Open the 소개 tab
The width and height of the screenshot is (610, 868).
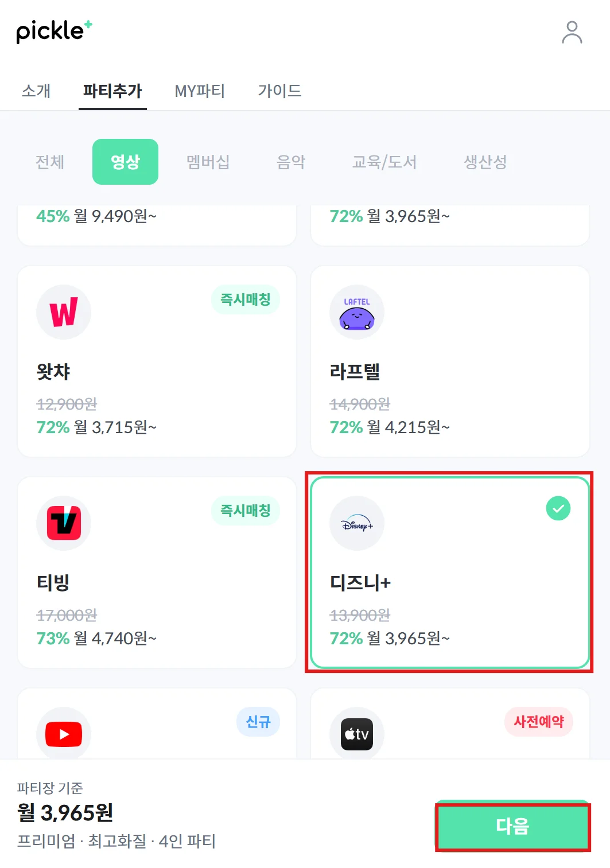point(36,91)
